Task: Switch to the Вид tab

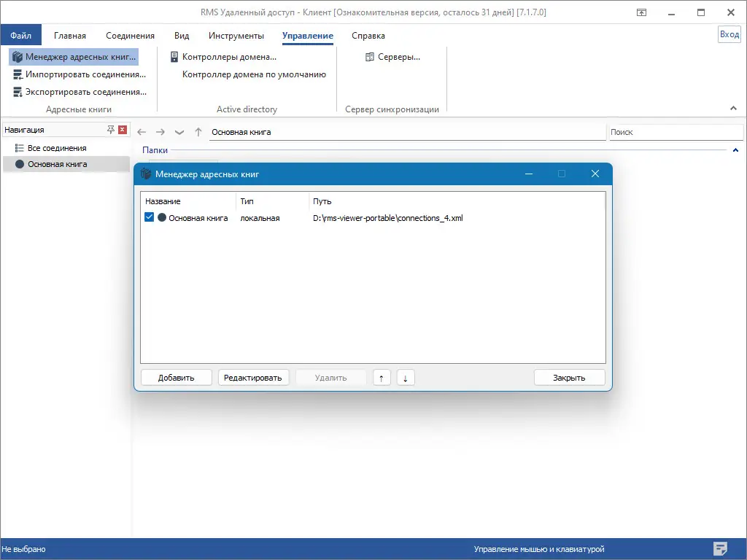Action: (x=182, y=35)
